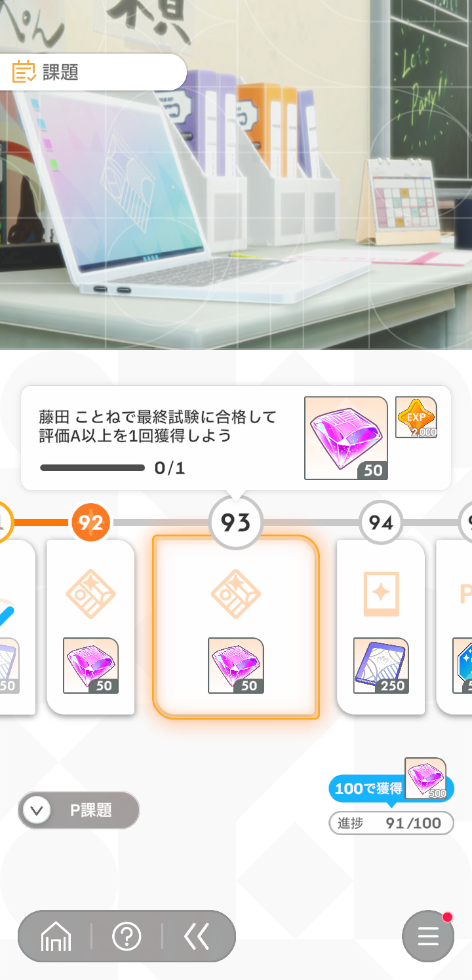This screenshot has width=472, height=980.
Task: Select mission node 92
Action: 91,523
